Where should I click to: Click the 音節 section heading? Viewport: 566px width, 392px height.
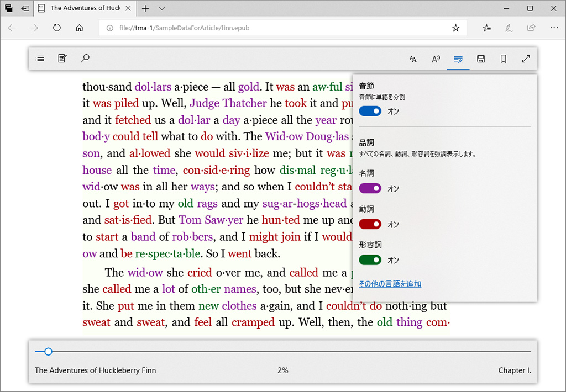point(366,86)
